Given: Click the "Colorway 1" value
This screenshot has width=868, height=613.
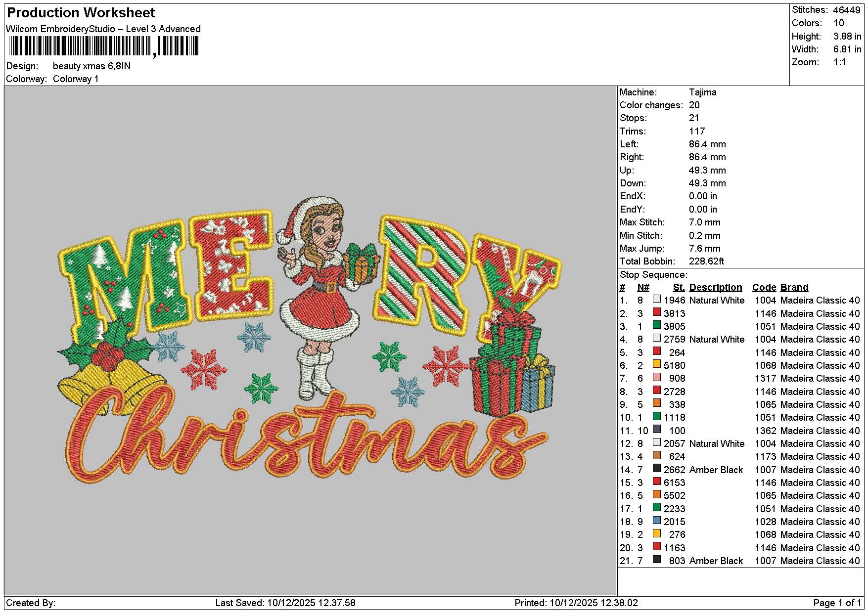Looking at the screenshot, I should [x=76, y=79].
